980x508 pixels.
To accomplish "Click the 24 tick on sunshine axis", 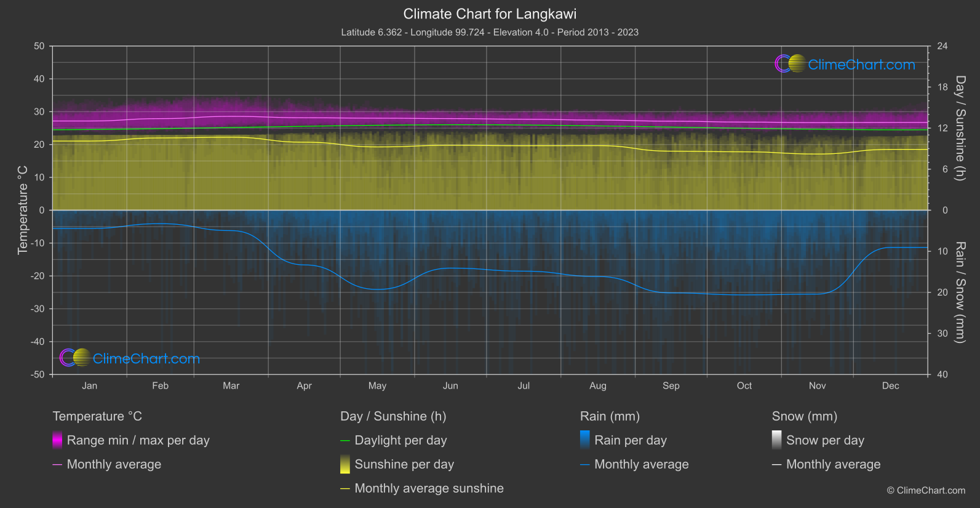I will coord(942,46).
